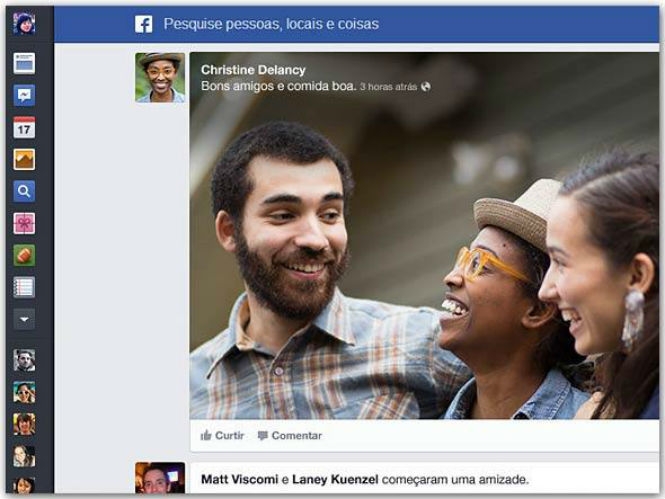Expand more sidebar items with down arrow

click(24, 319)
